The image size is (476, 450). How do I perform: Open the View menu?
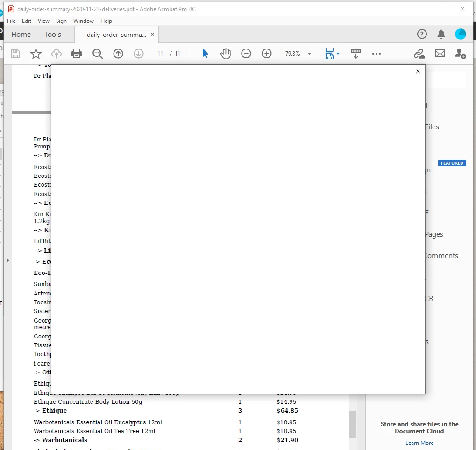coord(43,21)
